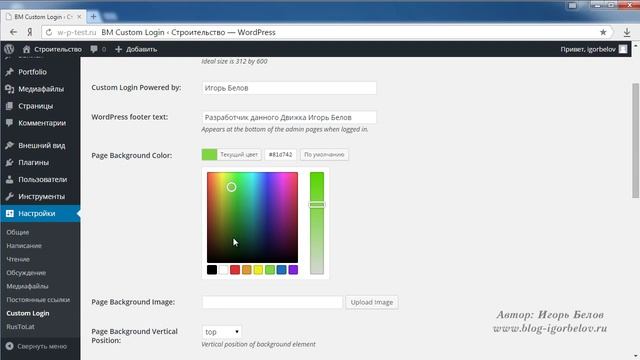Open browser downloads arrow icon
This screenshot has width=640, height=360.
627,32
